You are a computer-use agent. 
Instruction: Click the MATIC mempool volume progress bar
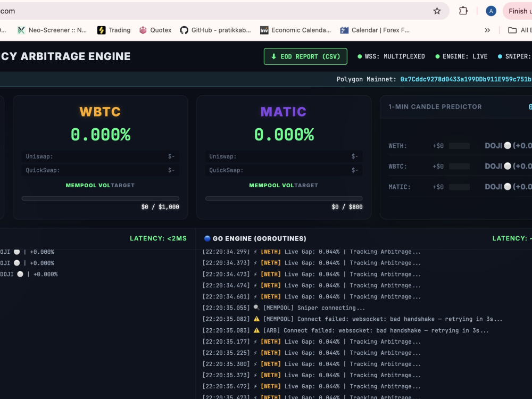tap(284, 198)
